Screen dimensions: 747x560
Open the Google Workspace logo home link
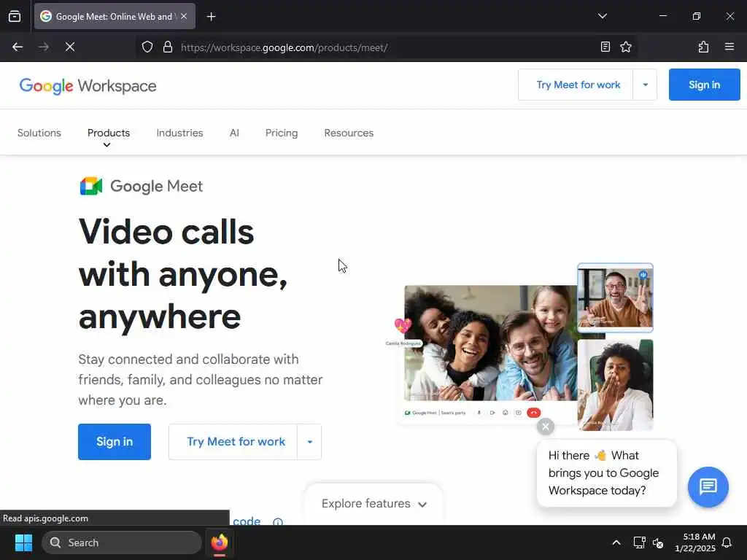tap(88, 86)
